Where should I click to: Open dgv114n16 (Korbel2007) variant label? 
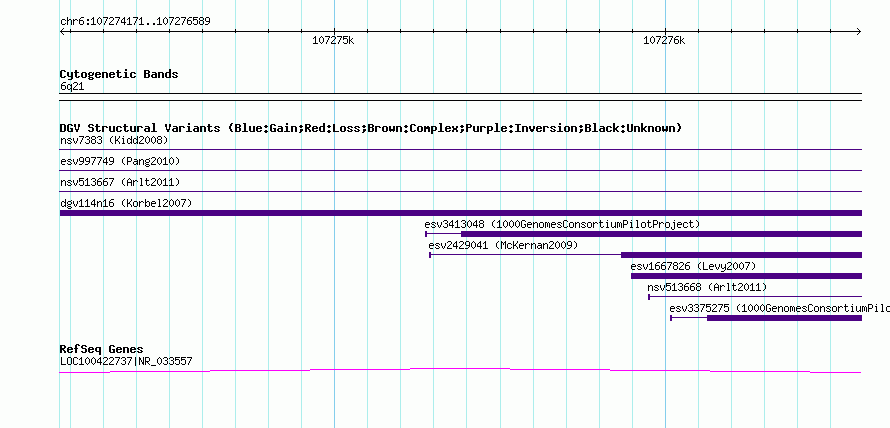[x=126, y=203]
